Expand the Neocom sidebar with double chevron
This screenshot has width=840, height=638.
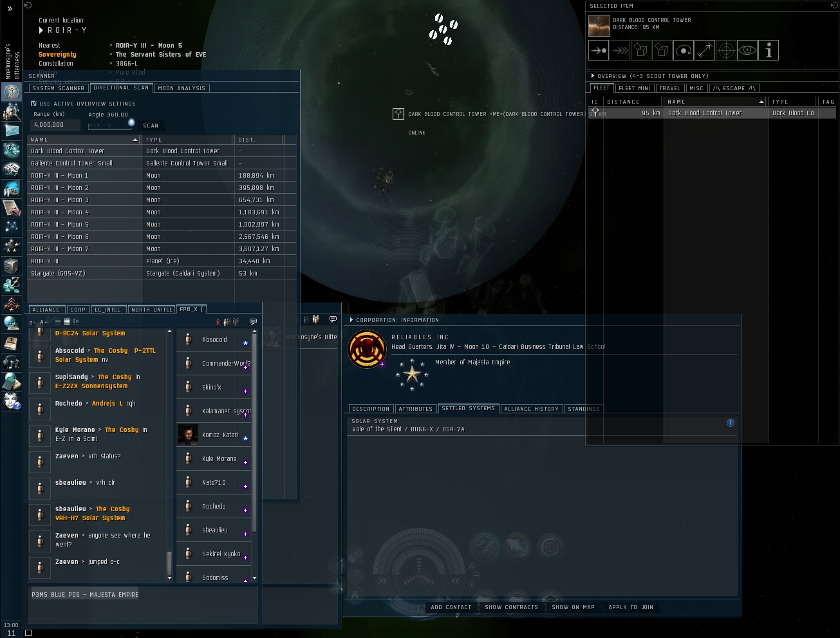(x=10, y=8)
